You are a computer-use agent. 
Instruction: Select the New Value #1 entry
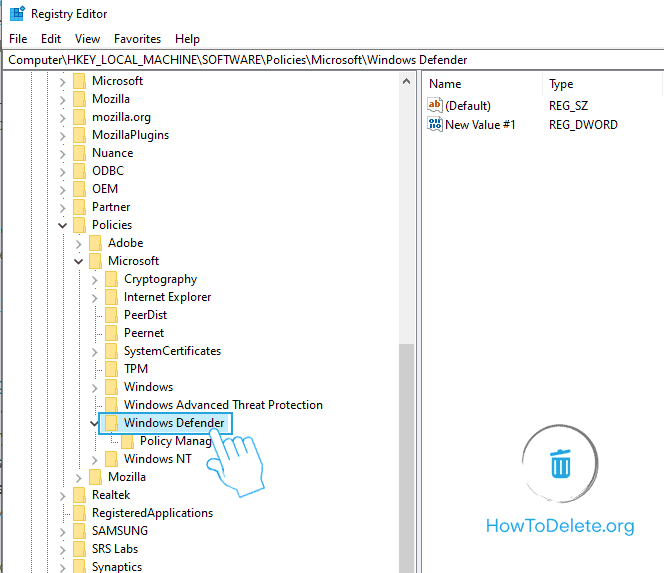point(480,125)
